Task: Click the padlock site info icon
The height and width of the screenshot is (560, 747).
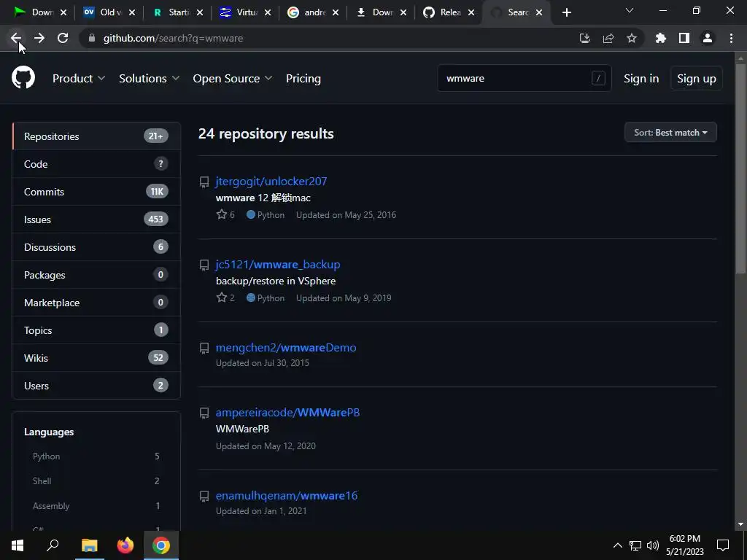Action: click(92, 38)
